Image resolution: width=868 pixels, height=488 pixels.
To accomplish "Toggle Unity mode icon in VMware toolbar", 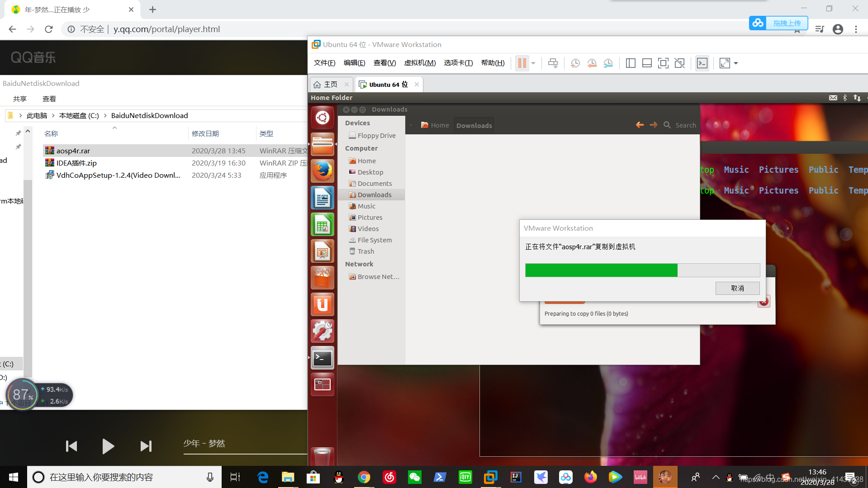I will pyautogui.click(x=679, y=63).
